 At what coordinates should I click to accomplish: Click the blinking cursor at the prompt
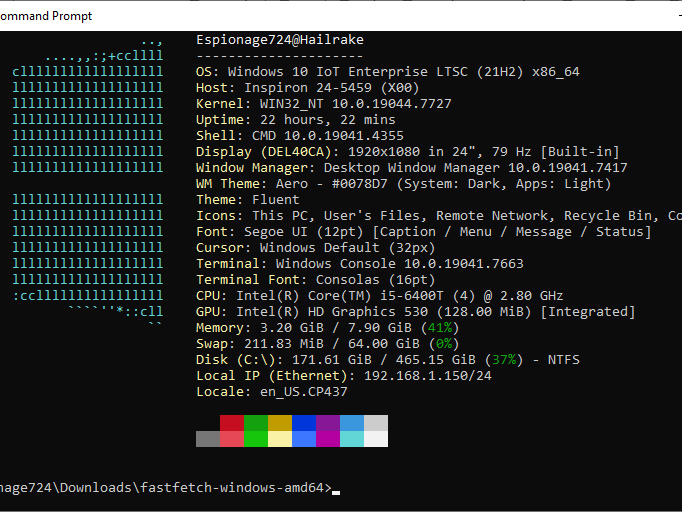click(x=336, y=493)
